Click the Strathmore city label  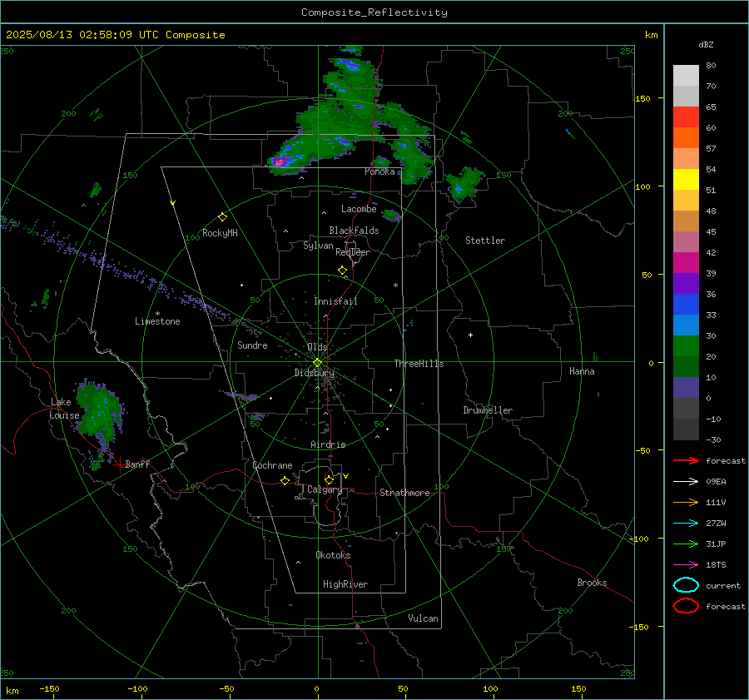point(404,493)
